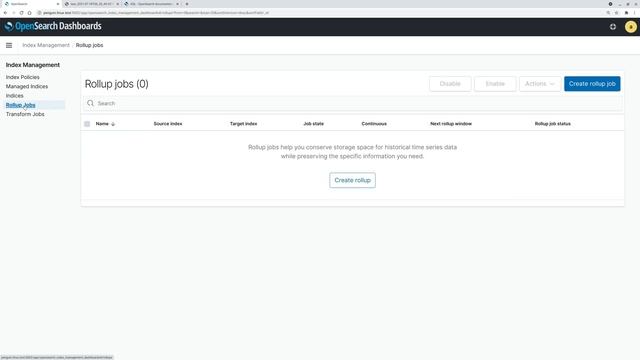The width and height of the screenshot is (640, 360).
Task: Open the help lifebuoy icon
Action: (613, 27)
